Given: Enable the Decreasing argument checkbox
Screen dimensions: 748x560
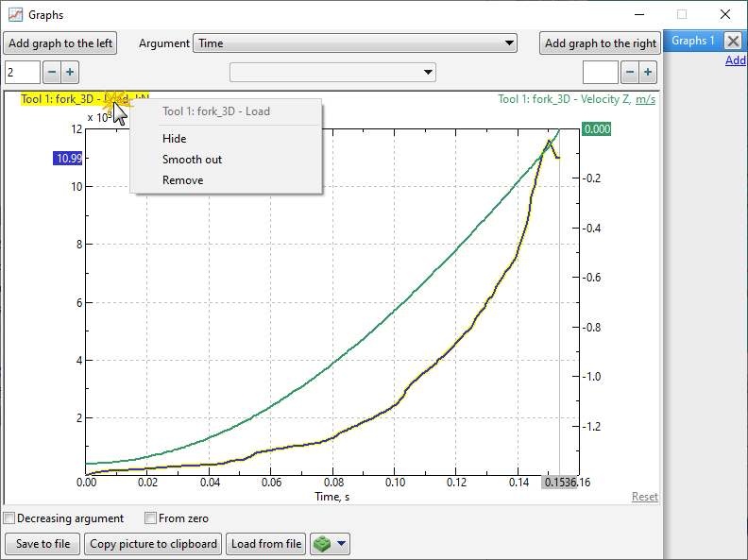Looking at the screenshot, I should (9, 518).
